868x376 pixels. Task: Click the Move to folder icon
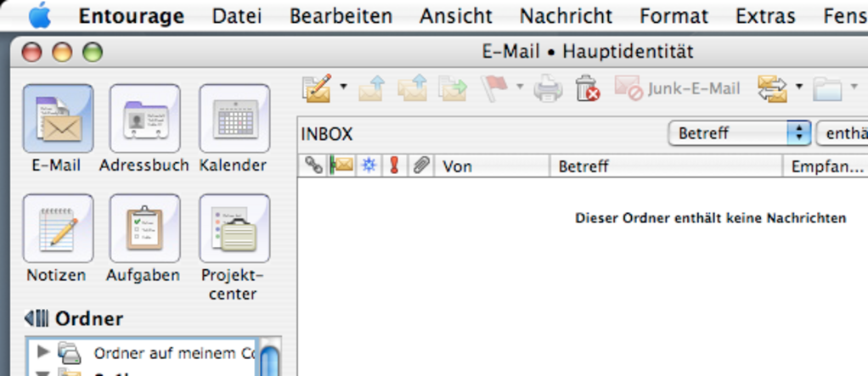827,89
